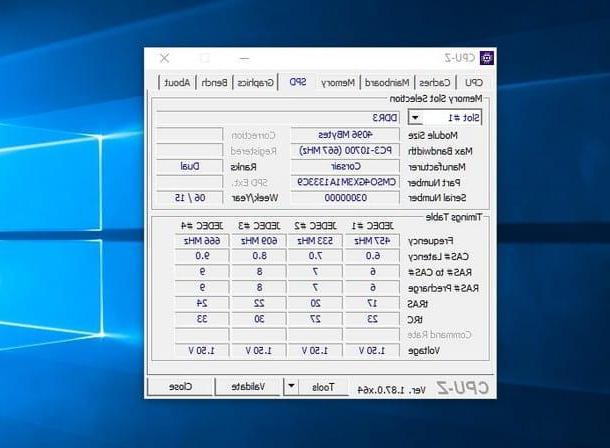
Task: Click the Validate button
Action: pos(248,387)
